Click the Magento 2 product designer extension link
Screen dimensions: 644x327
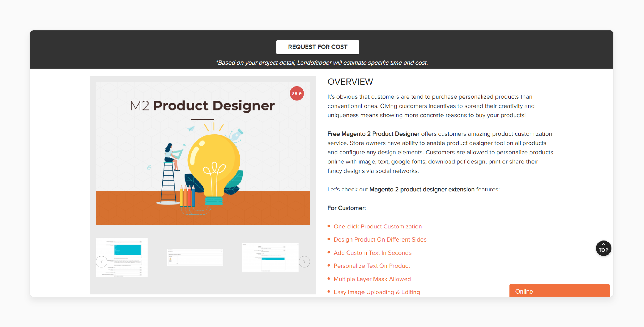point(421,189)
